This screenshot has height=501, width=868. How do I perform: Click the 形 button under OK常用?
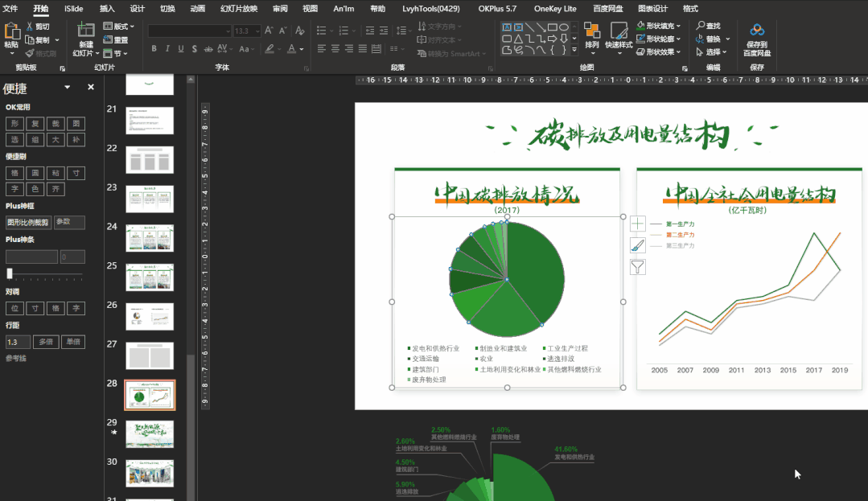14,124
